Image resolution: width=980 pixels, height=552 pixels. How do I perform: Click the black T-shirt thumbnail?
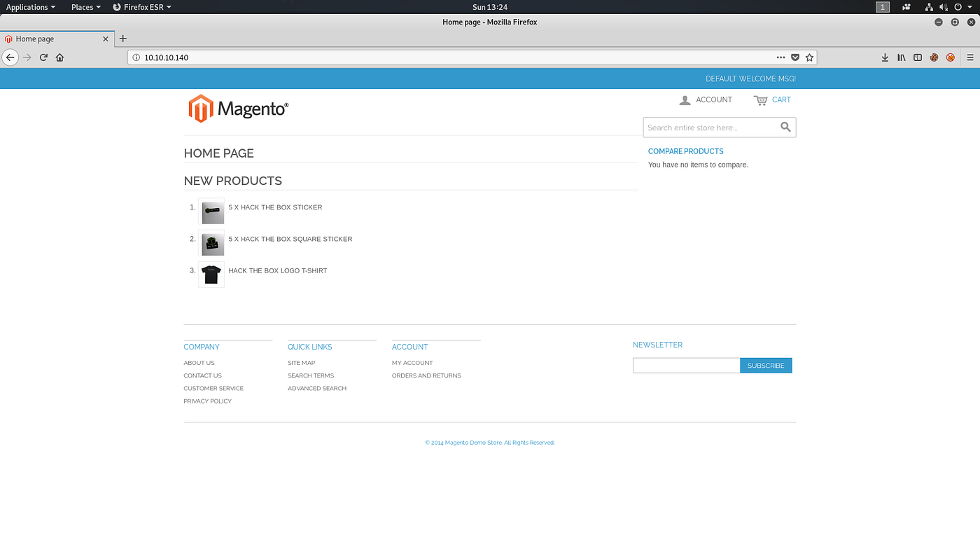[211, 275]
